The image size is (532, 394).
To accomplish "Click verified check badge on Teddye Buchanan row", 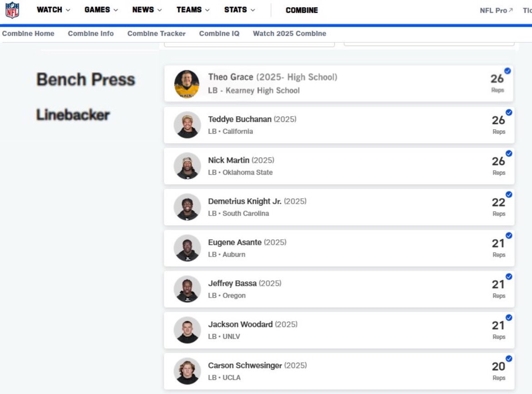I will pyautogui.click(x=509, y=112).
